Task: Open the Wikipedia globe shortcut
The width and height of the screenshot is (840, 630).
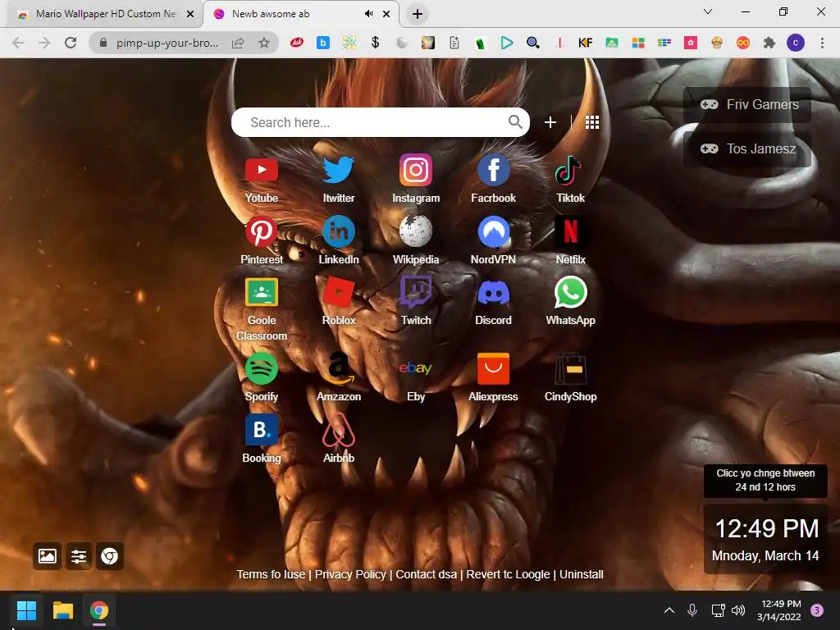Action: [416, 231]
